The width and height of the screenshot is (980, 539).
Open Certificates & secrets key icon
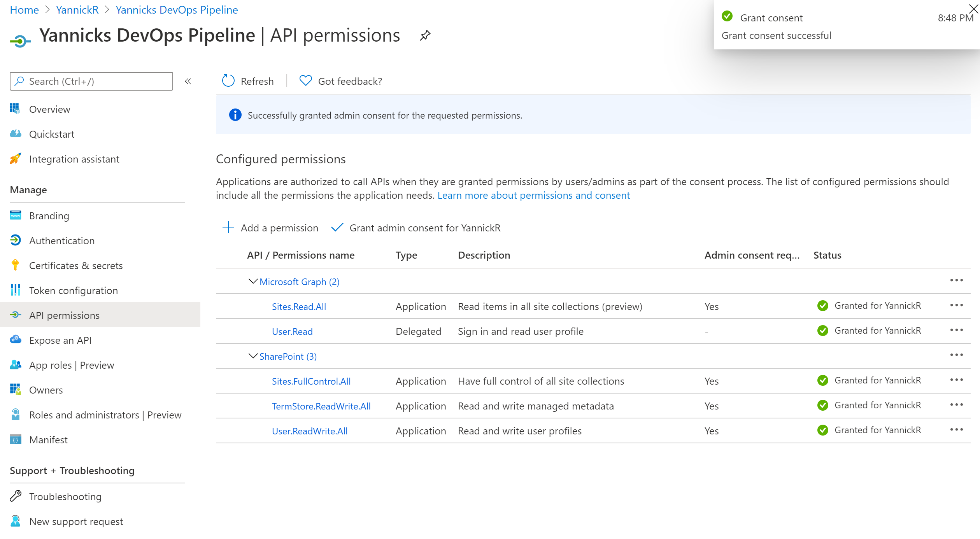[15, 265]
